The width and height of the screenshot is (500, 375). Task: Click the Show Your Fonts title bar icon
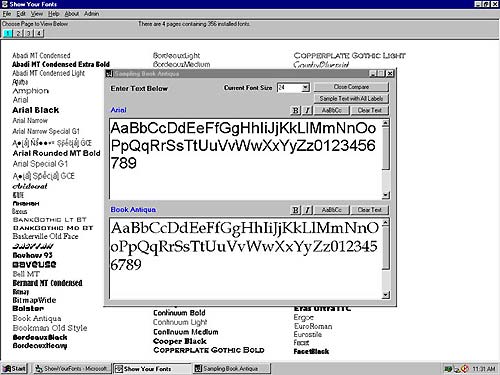coord(5,4)
